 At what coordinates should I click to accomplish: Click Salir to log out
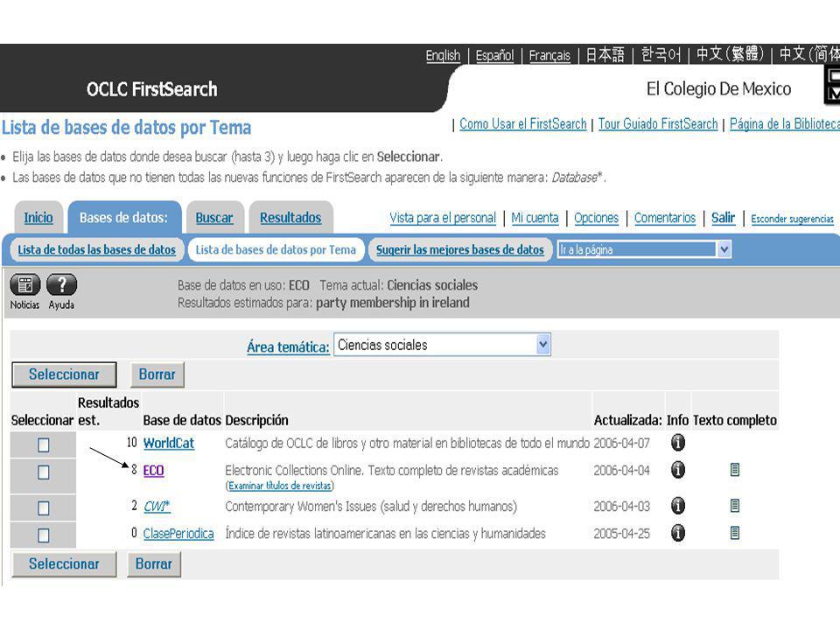(x=724, y=218)
